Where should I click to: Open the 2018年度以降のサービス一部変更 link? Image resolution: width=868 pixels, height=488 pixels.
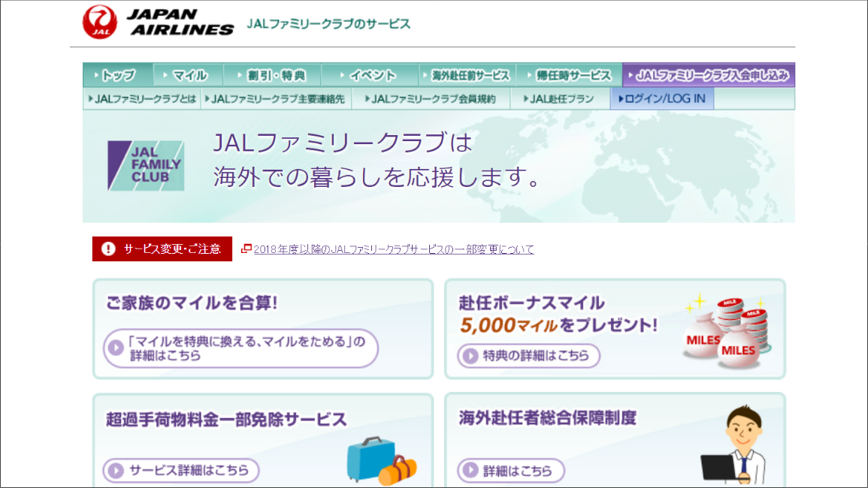394,249
